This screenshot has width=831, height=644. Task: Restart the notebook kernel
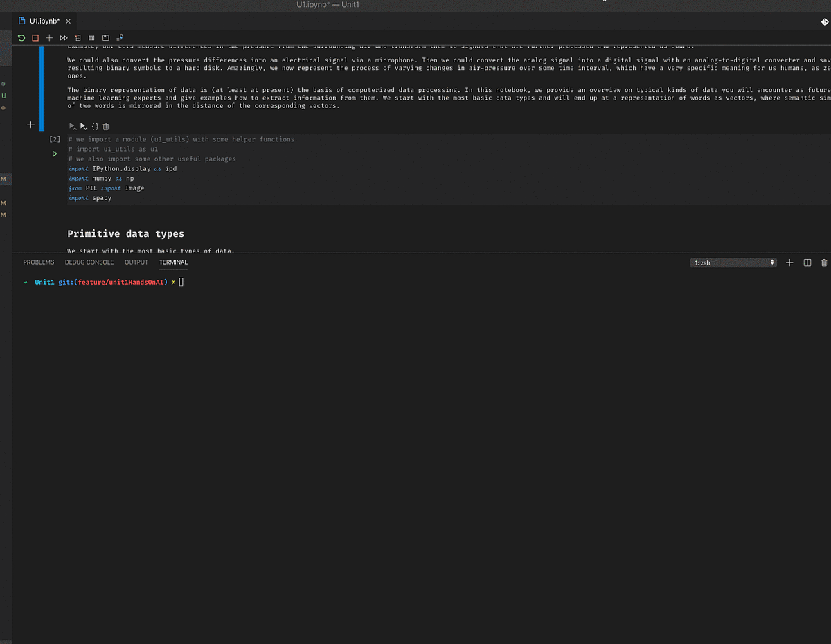click(21, 38)
